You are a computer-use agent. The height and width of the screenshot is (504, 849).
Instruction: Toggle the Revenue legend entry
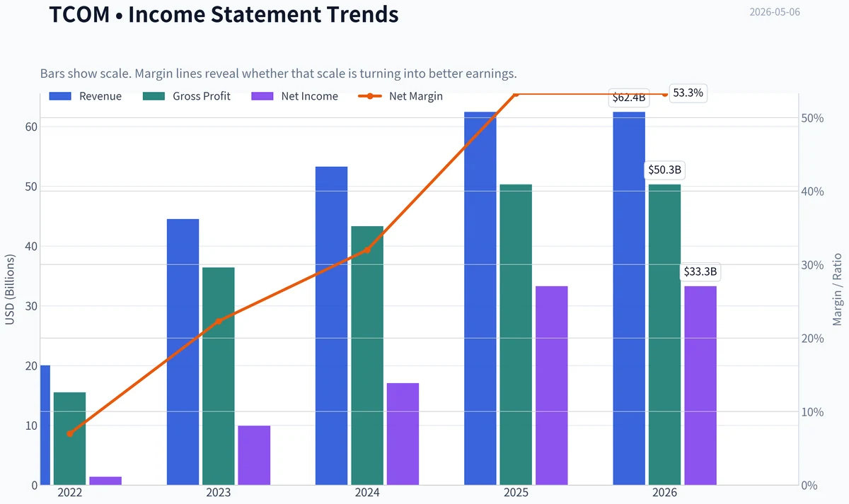coord(86,96)
